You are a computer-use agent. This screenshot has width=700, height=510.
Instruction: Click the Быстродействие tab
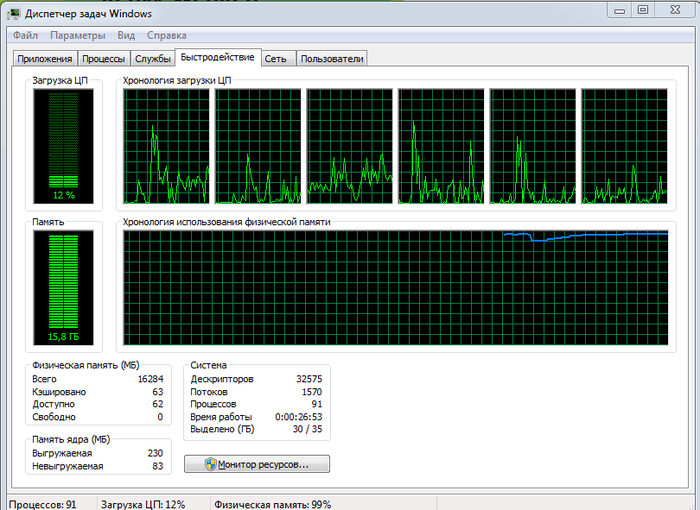click(x=217, y=57)
